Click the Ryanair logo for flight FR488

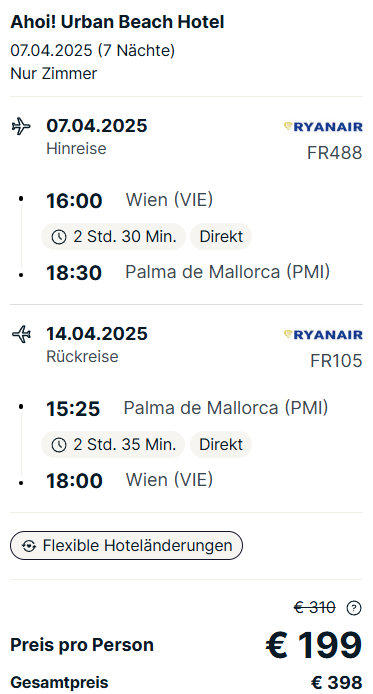point(323,127)
